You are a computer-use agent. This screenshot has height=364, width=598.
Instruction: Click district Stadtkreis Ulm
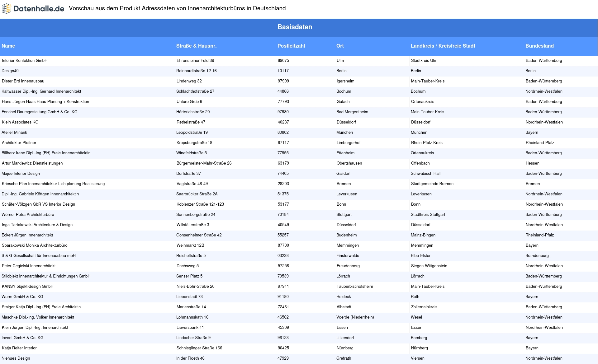pyautogui.click(x=424, y=61)
